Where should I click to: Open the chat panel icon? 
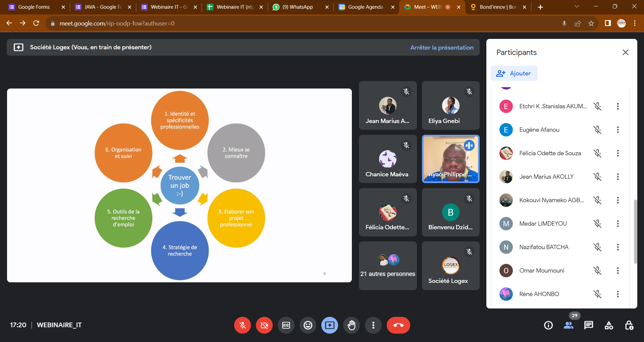click(588, 325)
